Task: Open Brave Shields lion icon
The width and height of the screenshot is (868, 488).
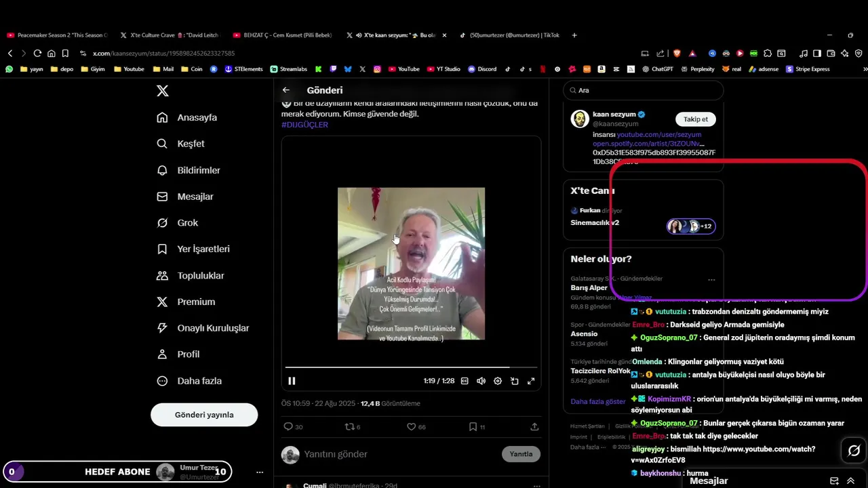Action: click(676, 53)
